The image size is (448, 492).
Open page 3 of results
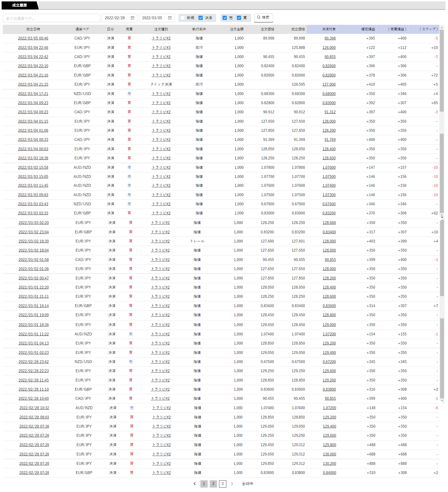(x=222, y=484)
